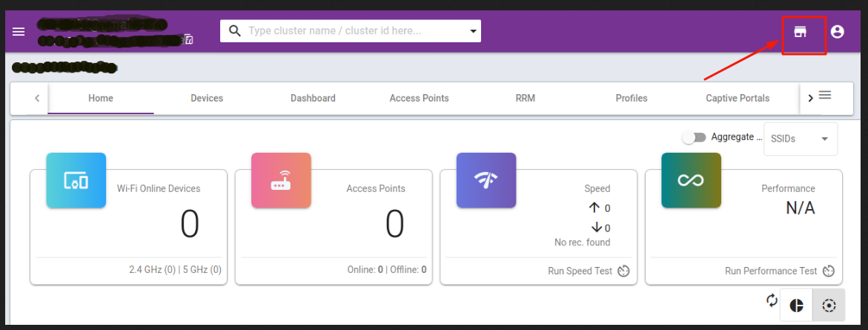The height and width of the screenshot is (330, 868).
Task: Click the search magnifier icon
Action: coord(235,31)
